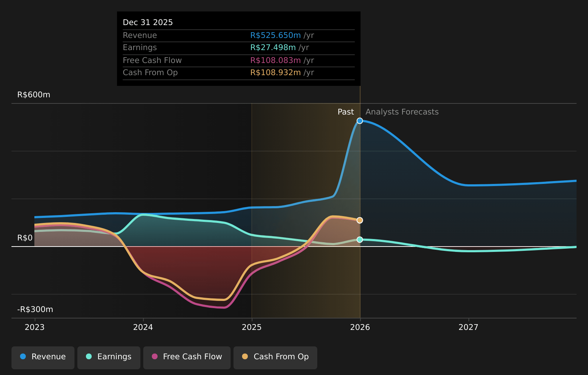Image resolution: width=588 pixels, height=375 pixels.
Task: Click the "Past" section label
Action: (346, 112)
